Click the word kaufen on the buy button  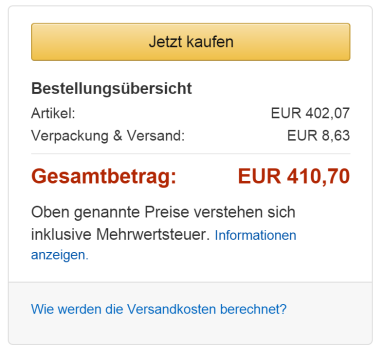pyautogui.click(x=210, y=42)
